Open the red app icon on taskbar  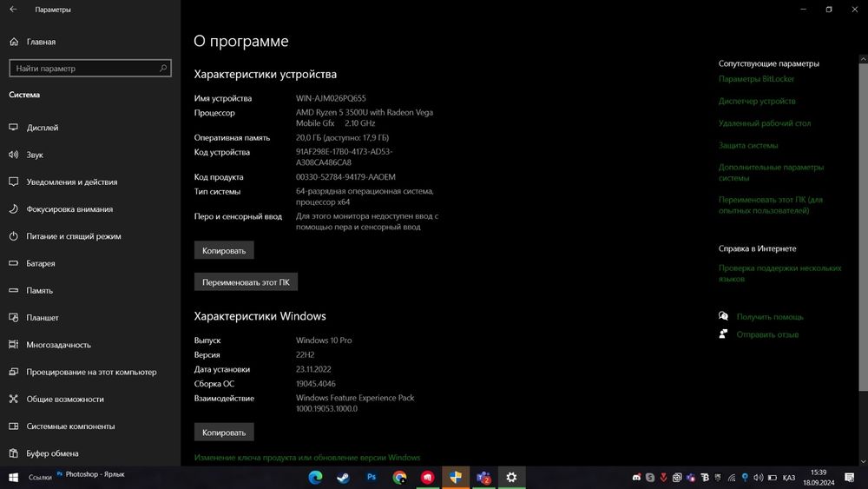[427, 478]
